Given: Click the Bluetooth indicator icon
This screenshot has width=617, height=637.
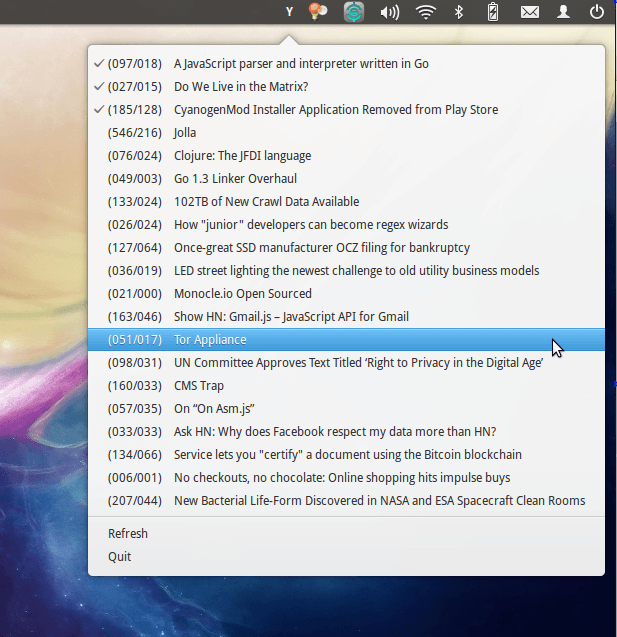Looking at the screenshot, I should 459,12.
